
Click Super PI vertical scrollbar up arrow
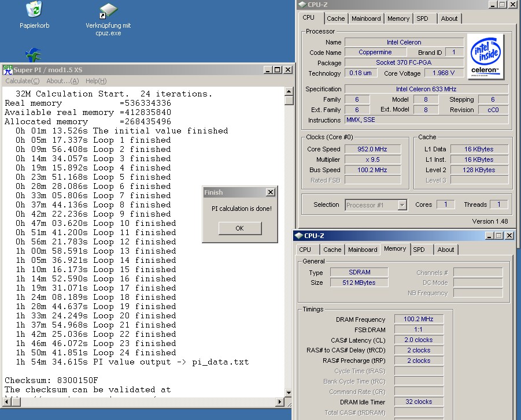click(289, 92)
